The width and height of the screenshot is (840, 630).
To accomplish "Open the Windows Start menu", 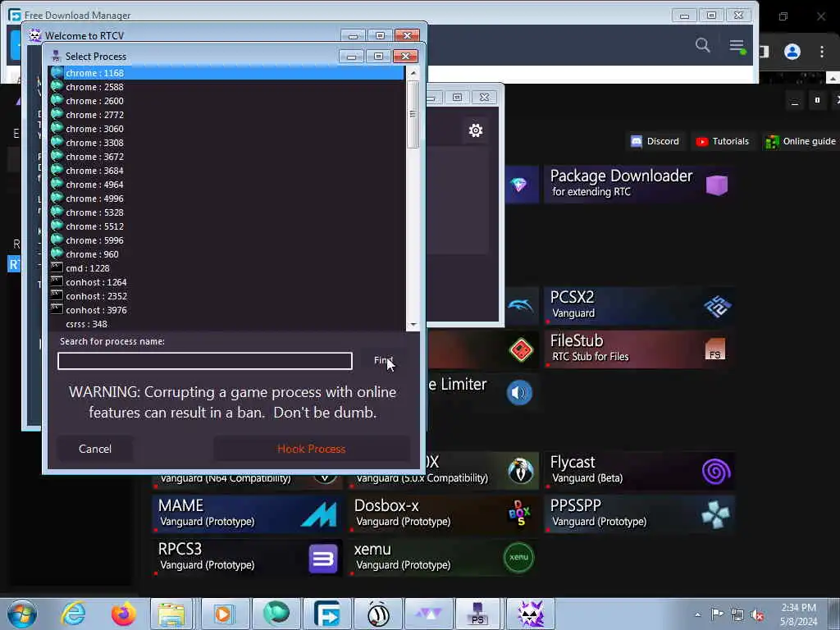I will [21, 614].
